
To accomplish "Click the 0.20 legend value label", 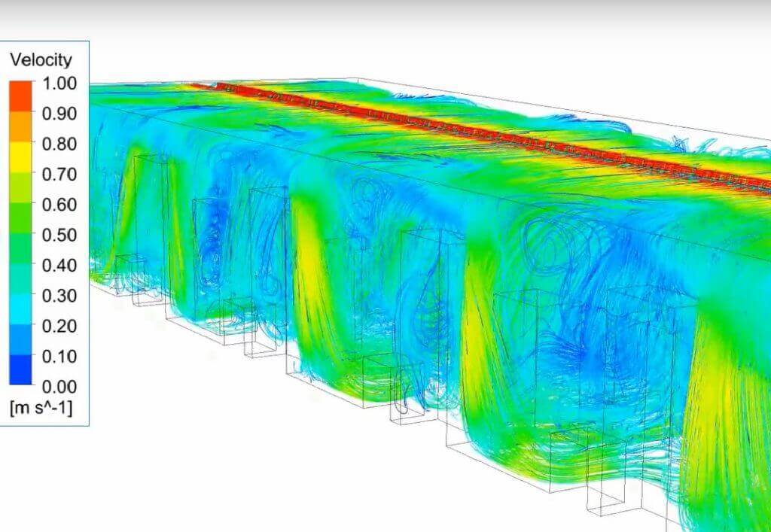I will click(x=59, y=326).
